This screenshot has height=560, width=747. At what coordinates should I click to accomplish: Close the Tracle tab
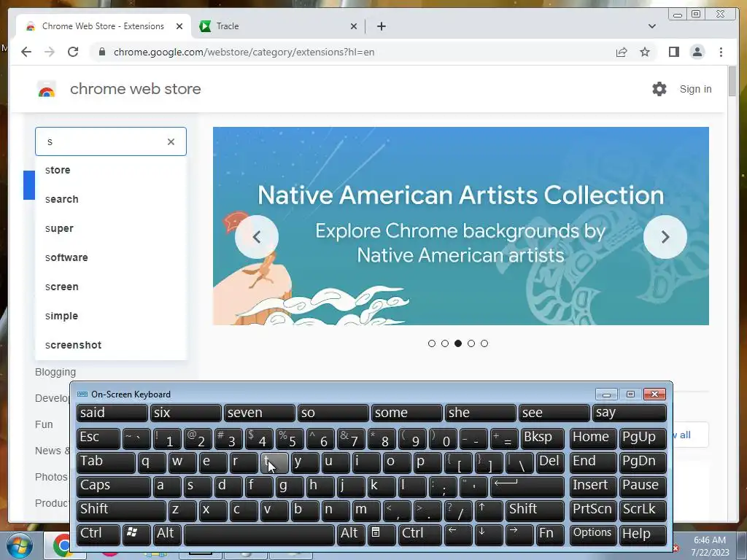tap(354, 26)
